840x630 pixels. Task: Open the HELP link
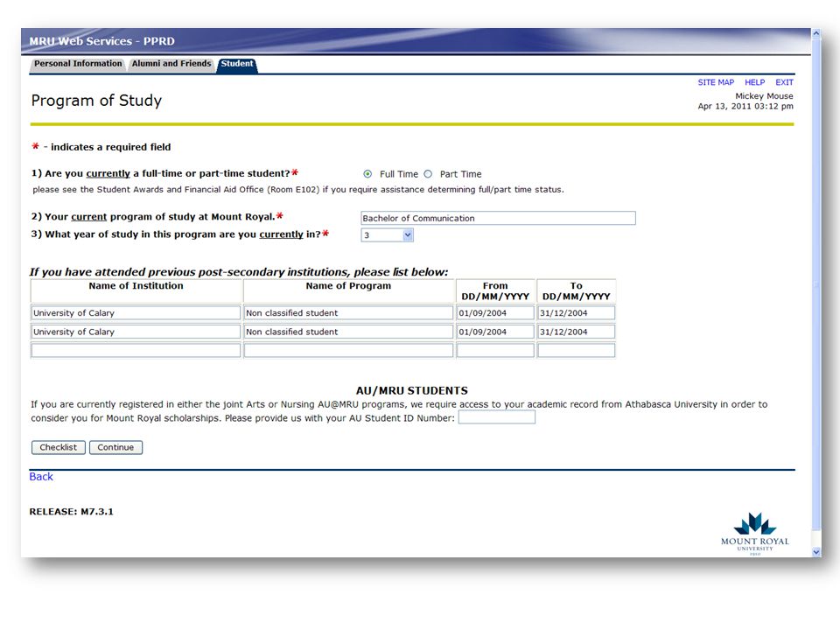(x=755, y=82)
